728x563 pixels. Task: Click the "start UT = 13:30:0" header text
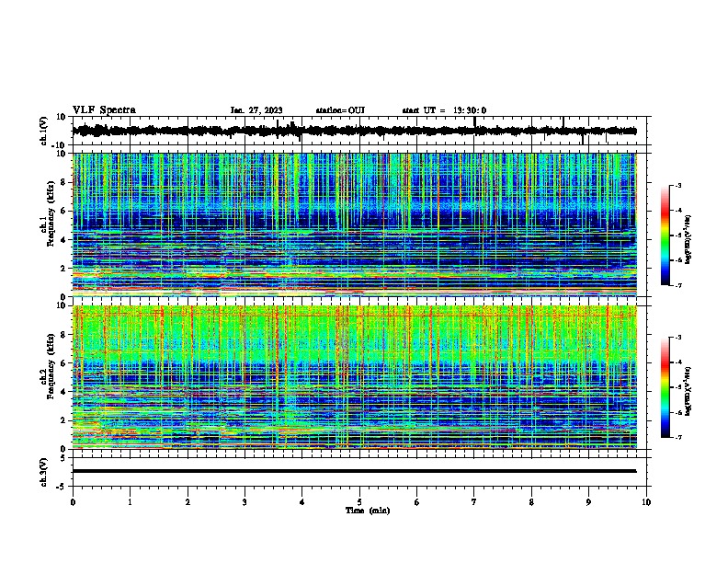444,110
